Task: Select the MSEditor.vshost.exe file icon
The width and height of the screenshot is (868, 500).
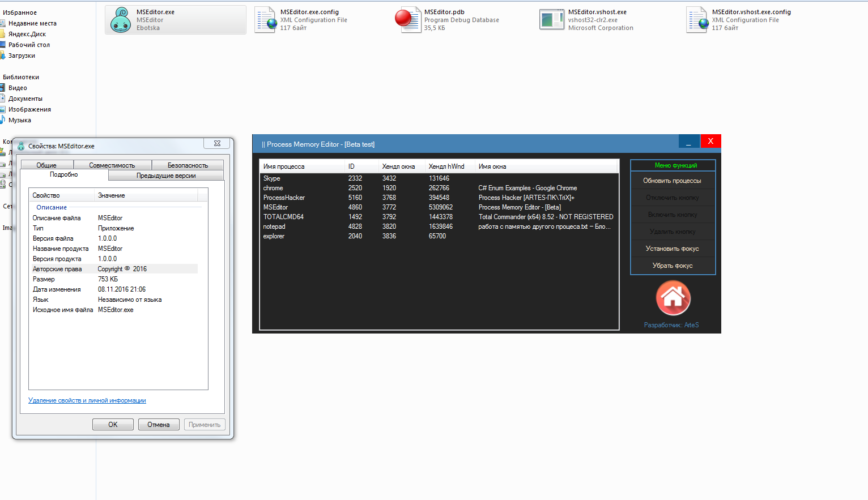Action: tap(551, 20)
